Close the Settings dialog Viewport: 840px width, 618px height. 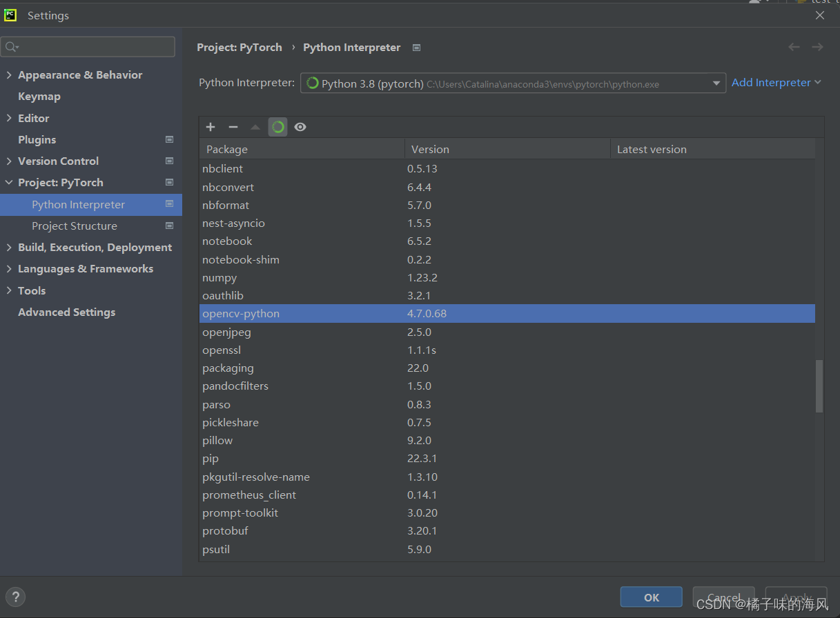[x=820, y=15]
